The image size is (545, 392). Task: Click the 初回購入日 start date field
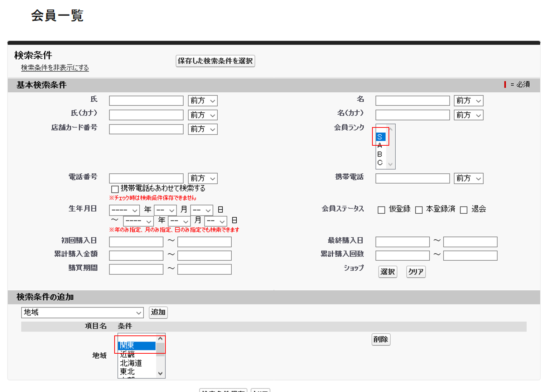tap(136, 242)
